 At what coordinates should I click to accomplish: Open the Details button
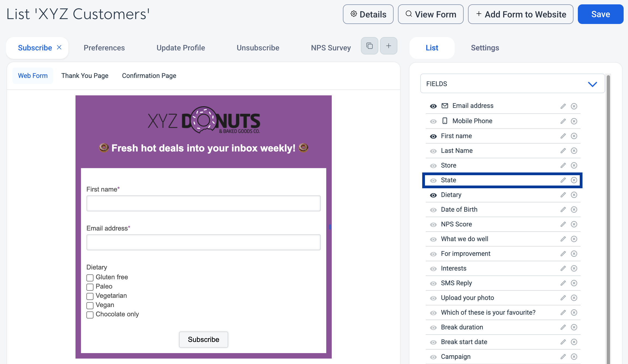[x=368, y=14]
